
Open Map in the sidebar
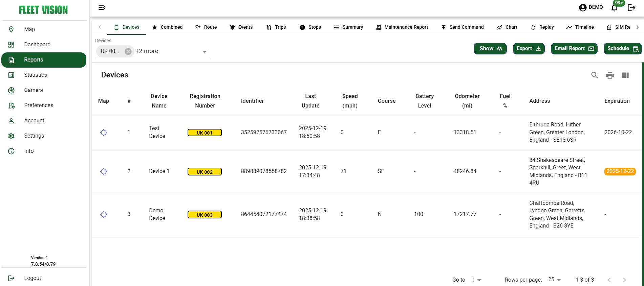[x=44, y=29]
